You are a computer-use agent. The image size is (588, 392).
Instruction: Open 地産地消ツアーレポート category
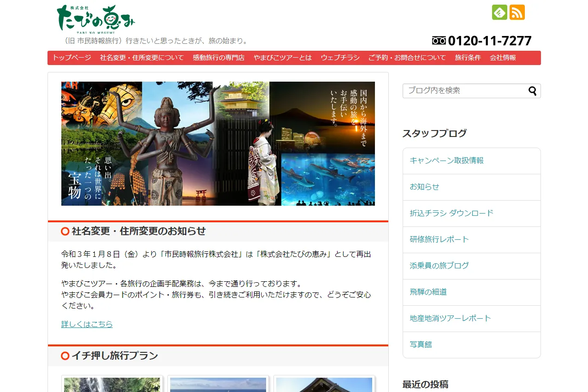pos(471,319)
